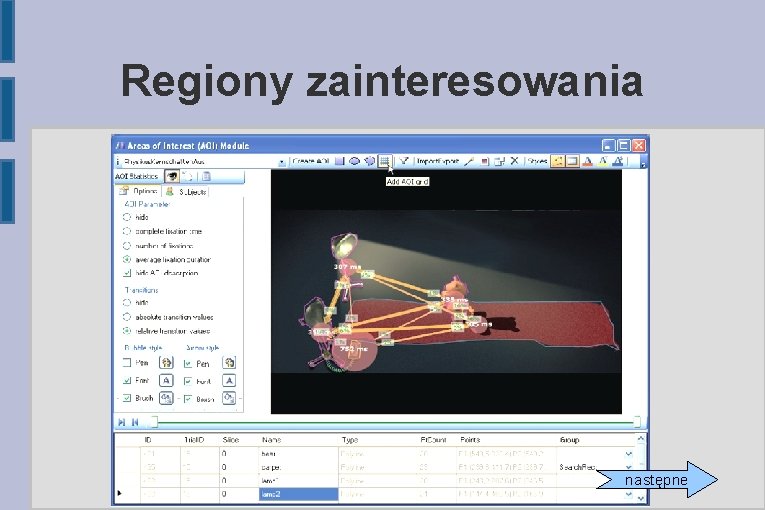Open Bubble style Brush settings icon
Image resolution: width=765 pixels, height=510 pixels.
click(x=166, y=398)
